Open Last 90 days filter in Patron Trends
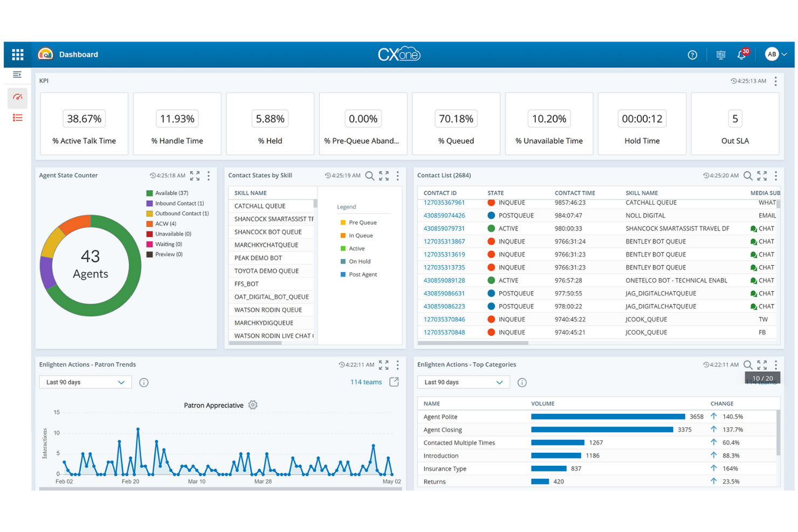The image size is (798, 532). (x=85, y=382)
